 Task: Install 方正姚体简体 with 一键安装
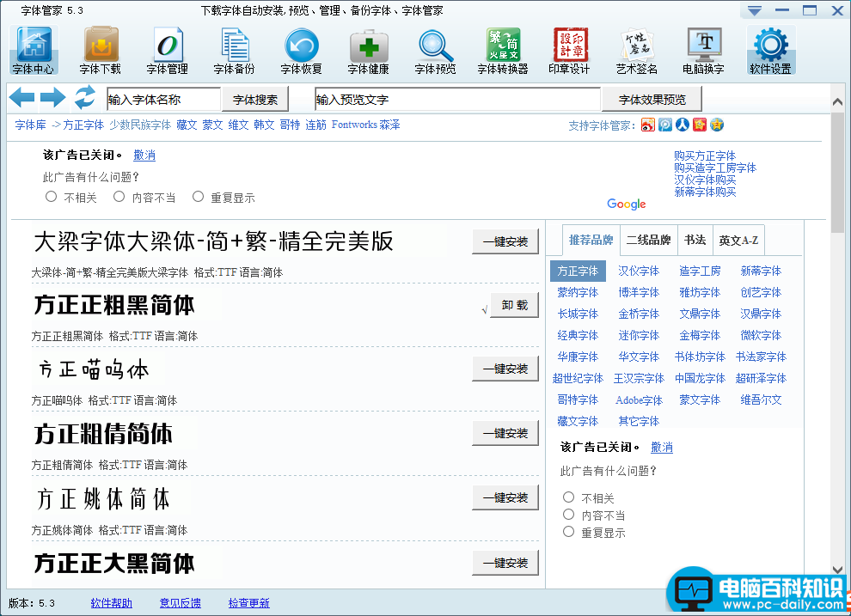pyautogui.click(x=505, y=497)
